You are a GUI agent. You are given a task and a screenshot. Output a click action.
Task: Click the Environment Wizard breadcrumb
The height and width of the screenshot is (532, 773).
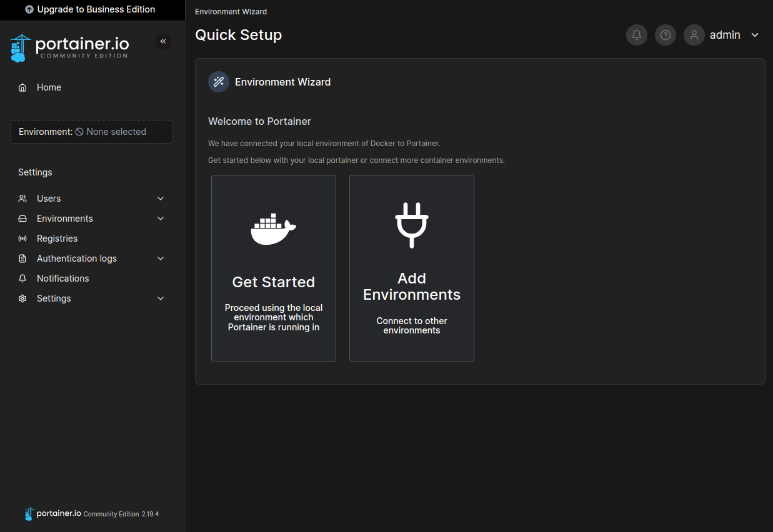[231, 12]
